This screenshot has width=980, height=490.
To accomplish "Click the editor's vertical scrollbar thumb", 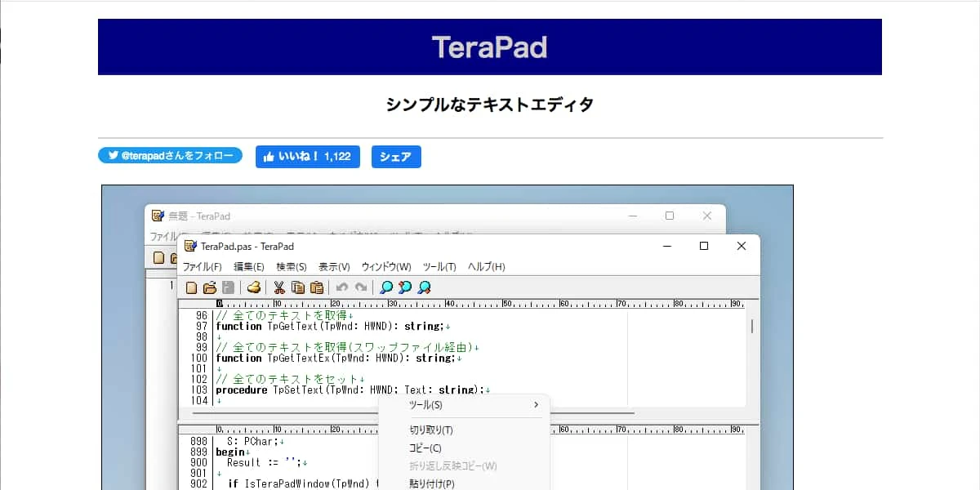I will pyautogui.click(x=751, y=327).
